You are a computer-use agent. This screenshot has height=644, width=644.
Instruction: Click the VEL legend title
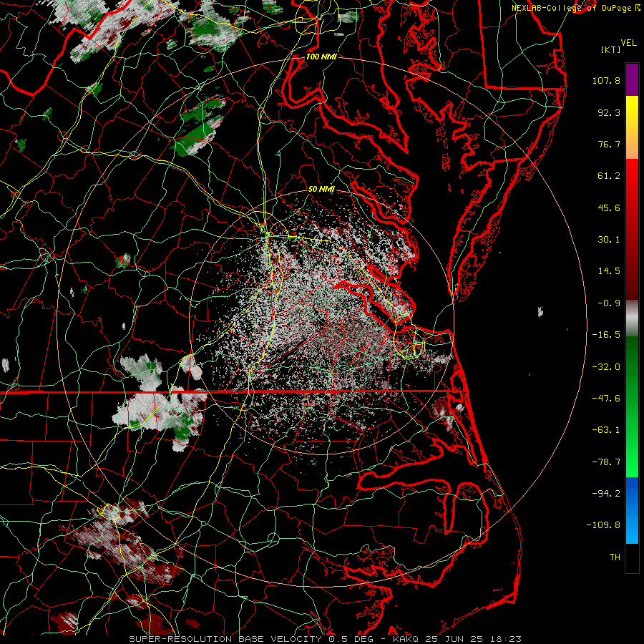[x=628, y=43]
